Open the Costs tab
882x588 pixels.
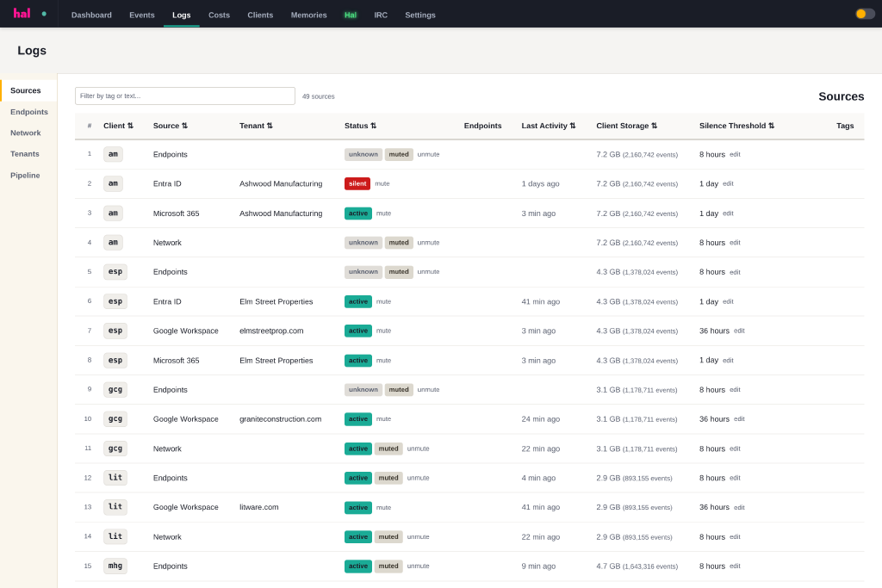(219, 15)
